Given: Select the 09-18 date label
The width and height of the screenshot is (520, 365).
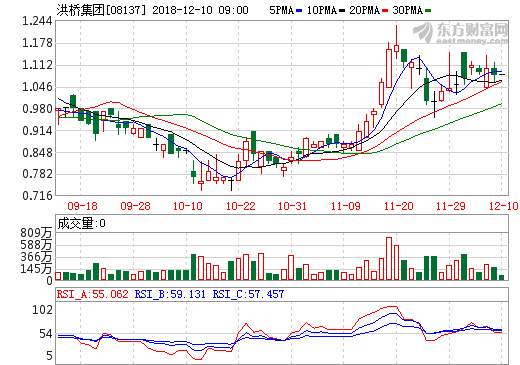Looking at the screenshot, I should click(x=82, y=206).
